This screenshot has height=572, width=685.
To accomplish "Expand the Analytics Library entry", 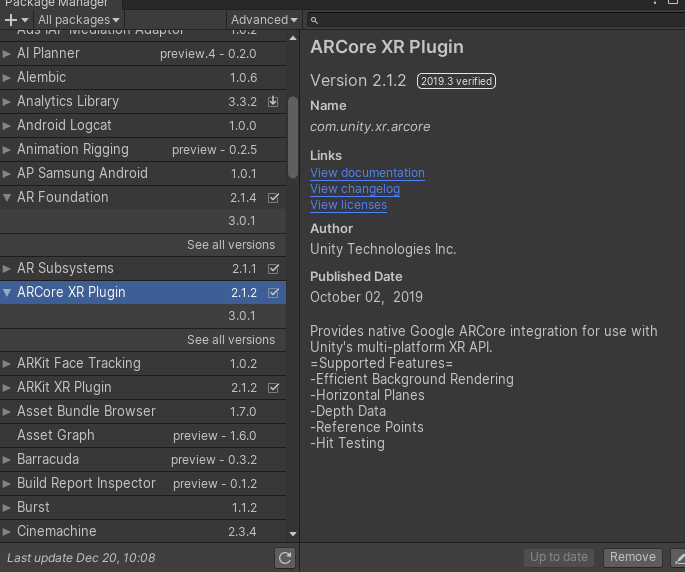I will point(7,102).
